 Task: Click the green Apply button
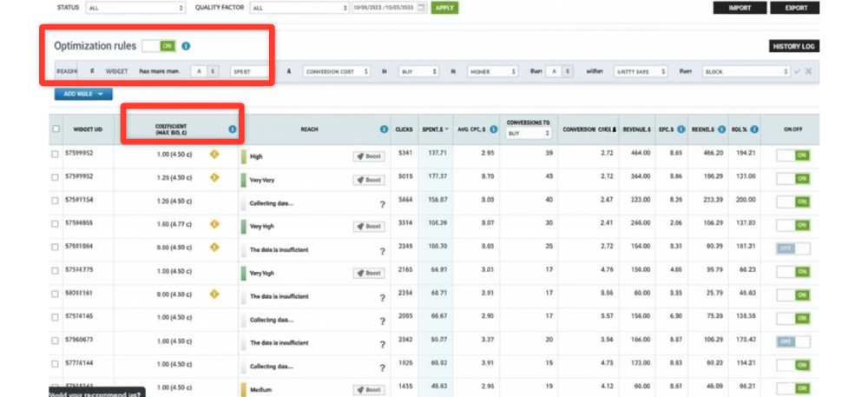click(444, 8)
